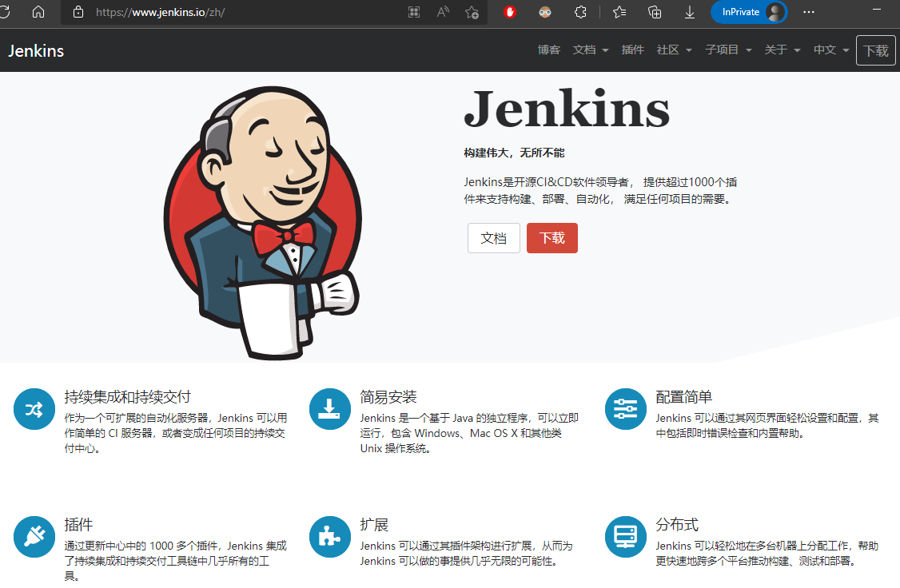Viewport: 900px width, 588px height.
Task: Go to browser home page
Action: click(38, 12)
